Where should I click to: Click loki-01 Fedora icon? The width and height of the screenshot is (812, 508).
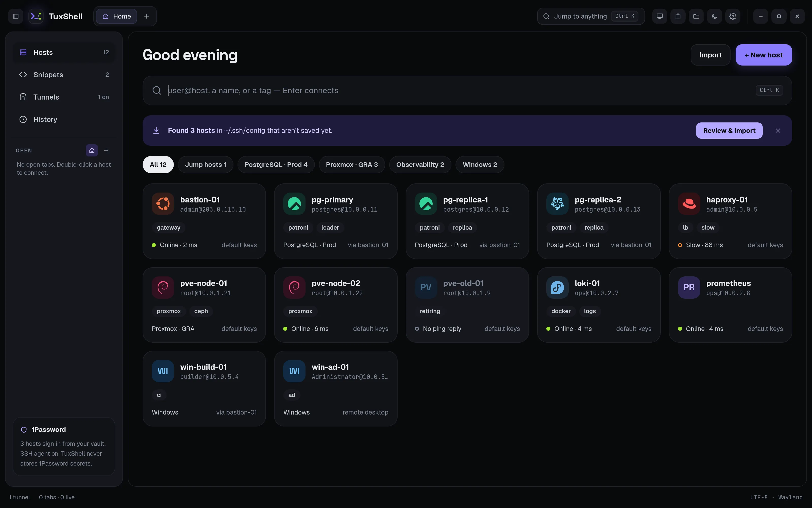point(557,287)
